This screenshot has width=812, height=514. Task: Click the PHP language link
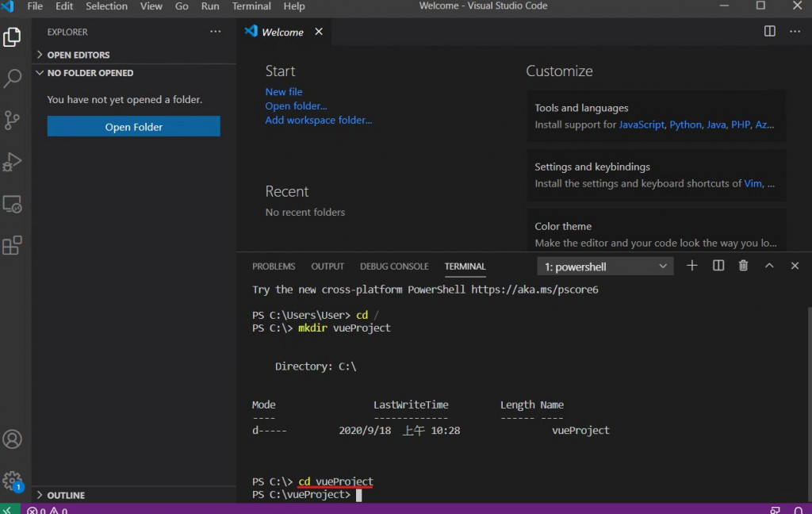(741, 125)
